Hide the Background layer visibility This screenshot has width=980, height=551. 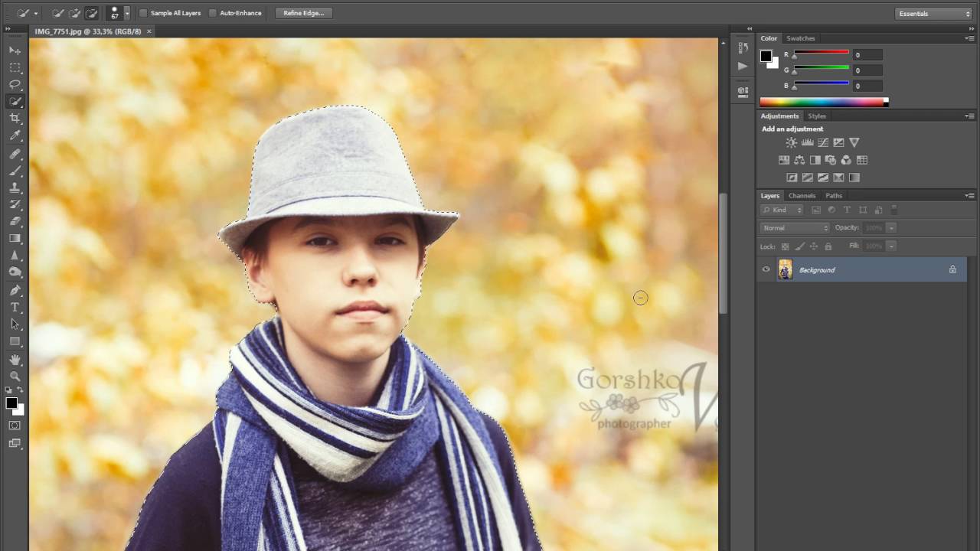click(766, 269)
